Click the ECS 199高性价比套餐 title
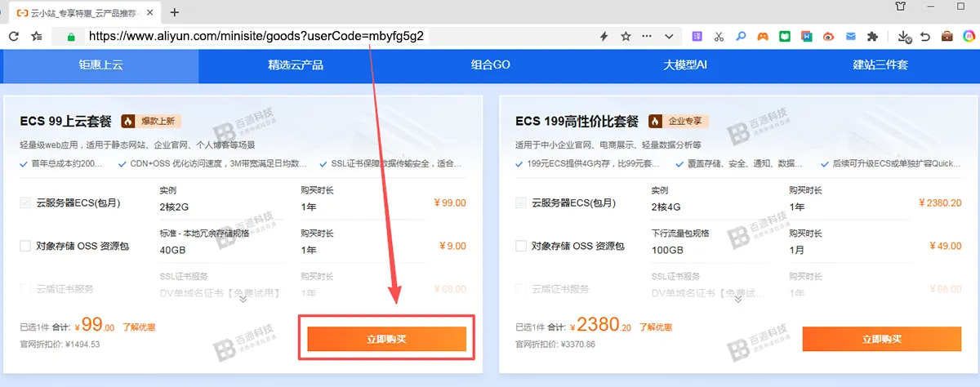This screenshot has height=387, width=980. click(577, 121)
